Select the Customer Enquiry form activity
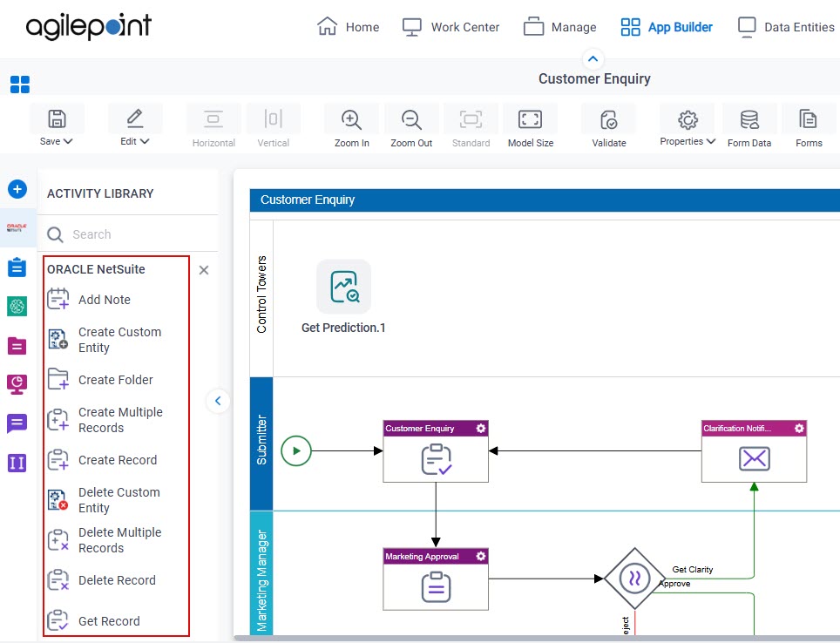This screenshot has width=840, height=643. (x=436, y=451)
